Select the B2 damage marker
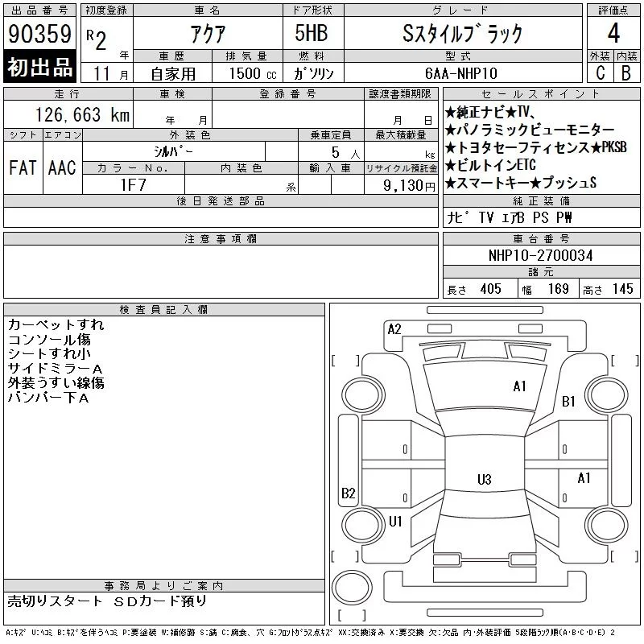Image resolution: width=644 pixels, height=644 pixels. (349, 493)
